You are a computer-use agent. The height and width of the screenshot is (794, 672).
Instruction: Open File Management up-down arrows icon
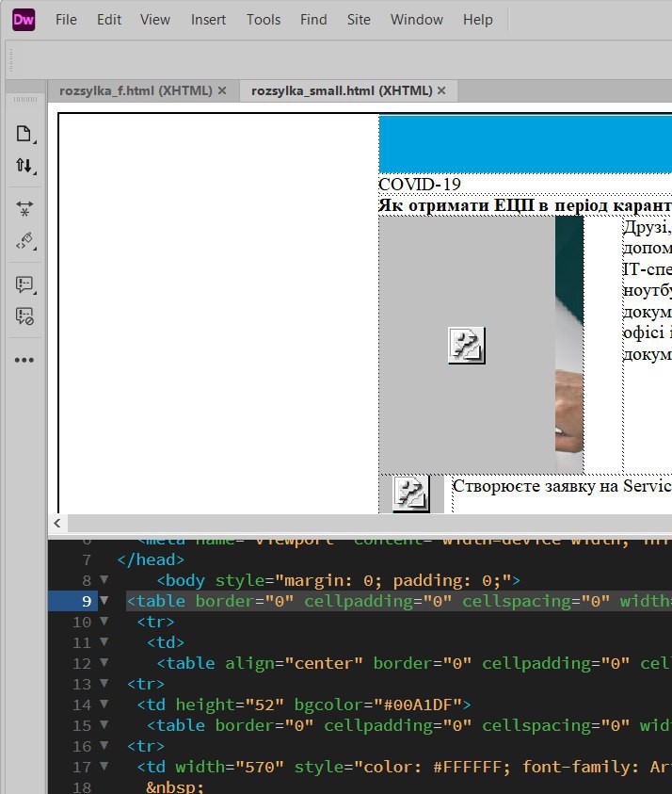[24, 166]
